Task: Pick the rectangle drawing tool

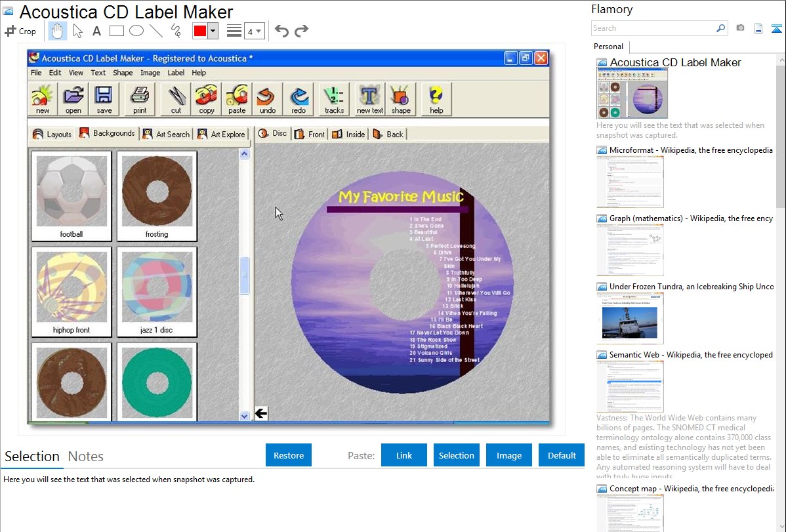Action: (116, 31)
